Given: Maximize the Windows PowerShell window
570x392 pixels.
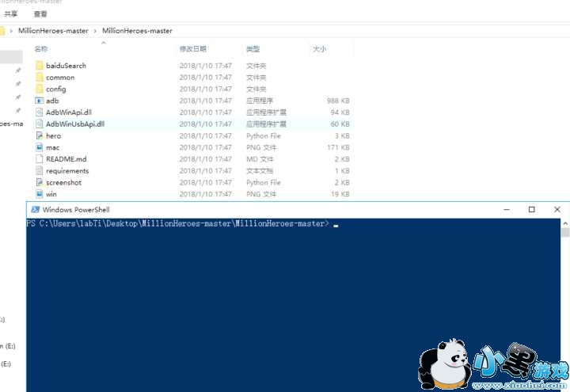Looking at the screenshot, I should (531, 209).
